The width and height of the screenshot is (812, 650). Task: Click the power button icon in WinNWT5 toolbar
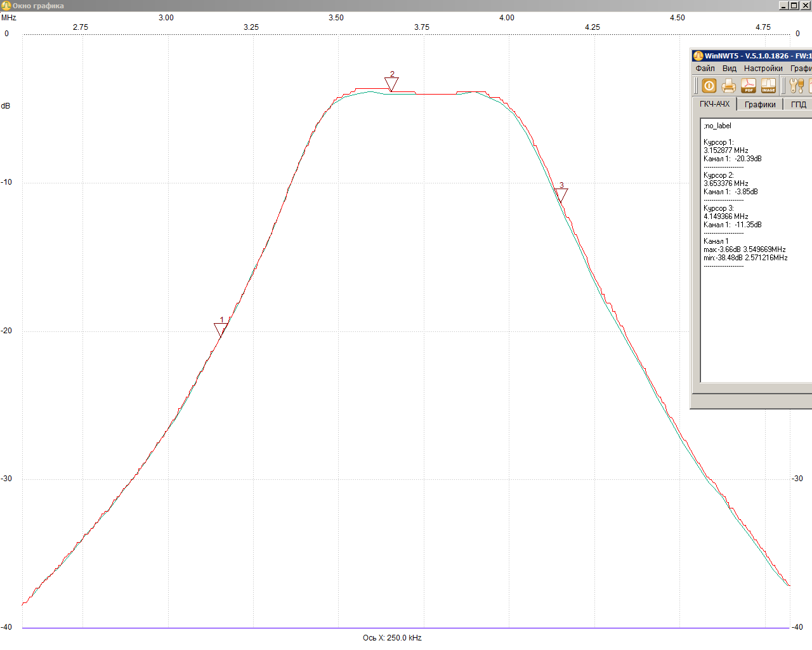pos(709,86)
